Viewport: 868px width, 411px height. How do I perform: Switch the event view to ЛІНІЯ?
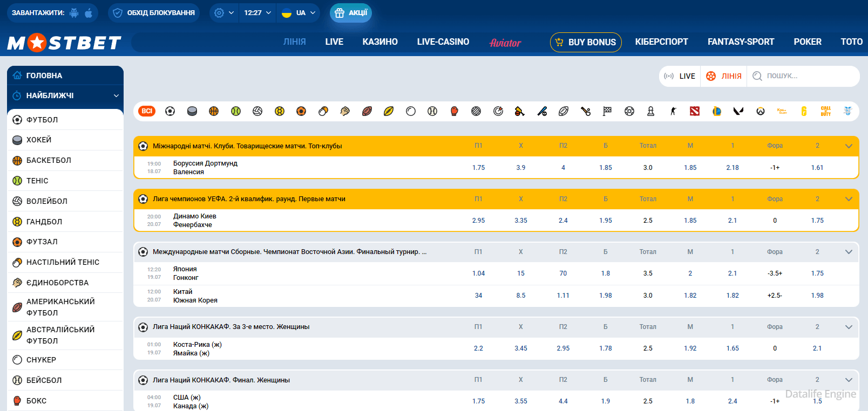click(724, 76)
